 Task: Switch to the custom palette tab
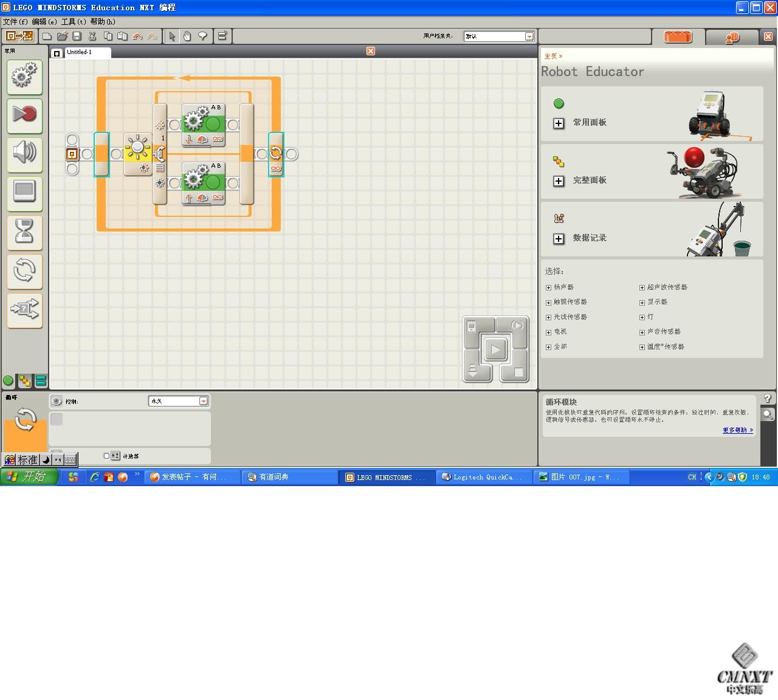tap(41, 381)
